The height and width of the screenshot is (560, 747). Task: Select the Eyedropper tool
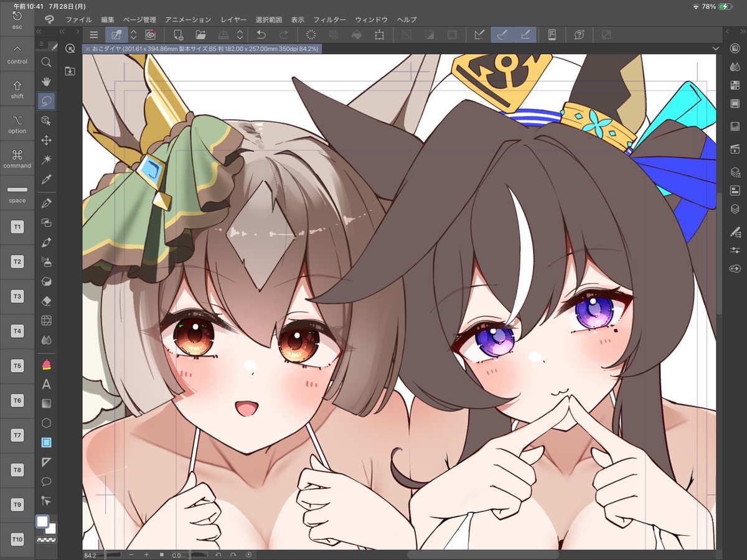(46, 179)
